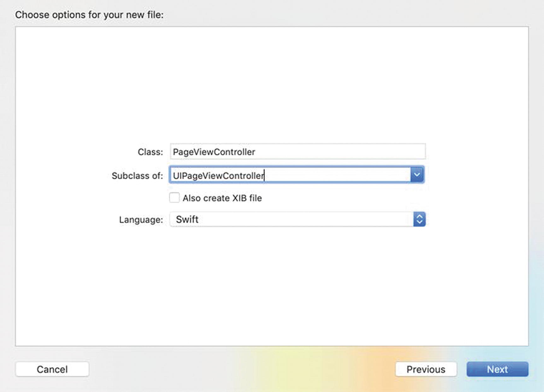Viewport: 544px width, 392px height.
Task: Open the Subclass of dropdown arrow
Action: (417, 175)
